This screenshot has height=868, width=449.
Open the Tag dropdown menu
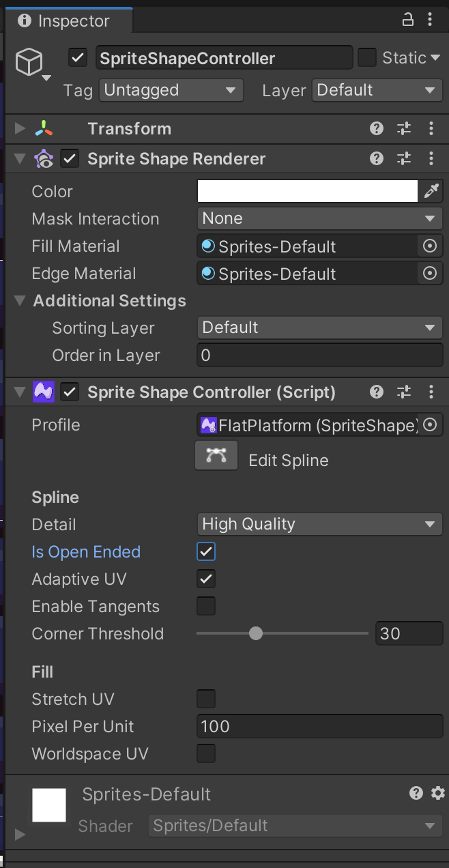[x=171, y=90]
